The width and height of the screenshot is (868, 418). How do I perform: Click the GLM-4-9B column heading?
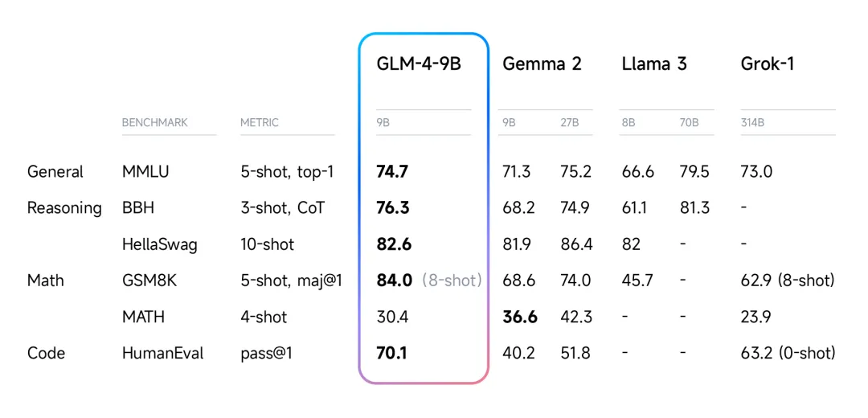(419, 64)
